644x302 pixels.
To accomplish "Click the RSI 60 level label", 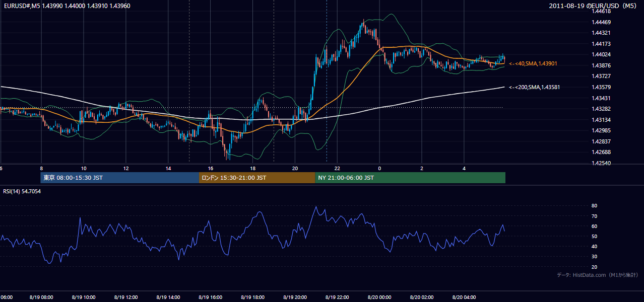I will tap(594, 226).
